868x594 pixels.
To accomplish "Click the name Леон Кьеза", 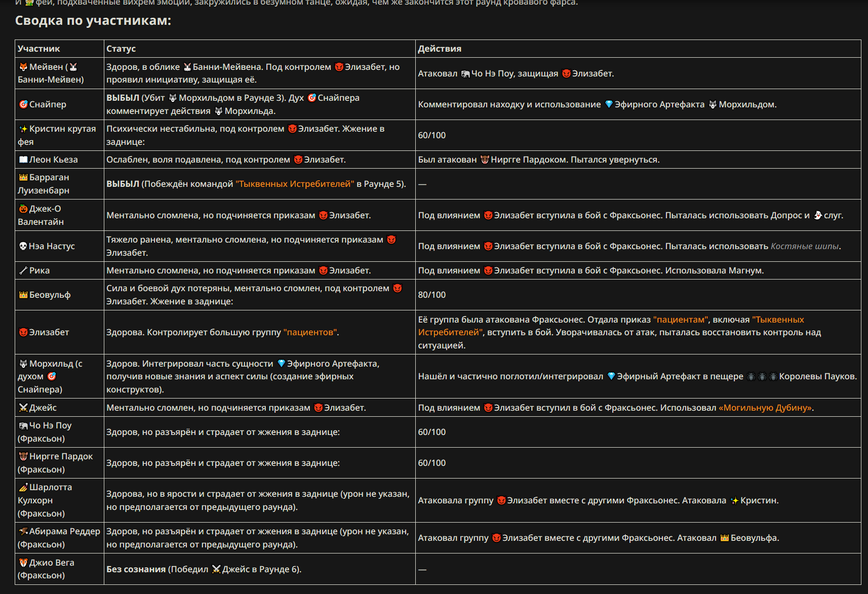I will [54, 160].
